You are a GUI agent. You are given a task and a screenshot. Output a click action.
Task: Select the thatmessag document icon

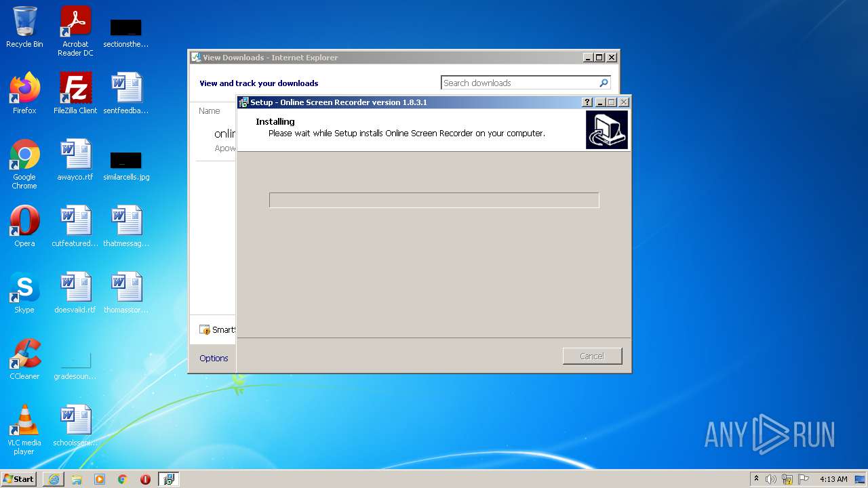(126, 226)
